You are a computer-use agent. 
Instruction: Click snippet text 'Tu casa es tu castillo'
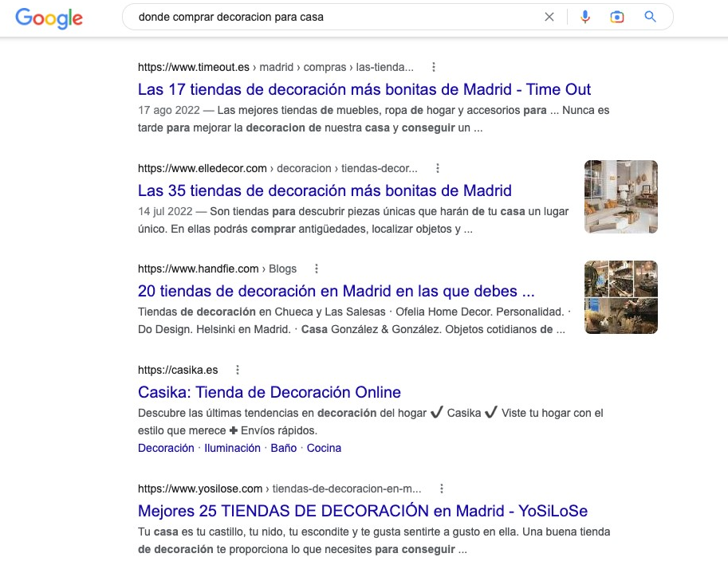pos(191,532)
